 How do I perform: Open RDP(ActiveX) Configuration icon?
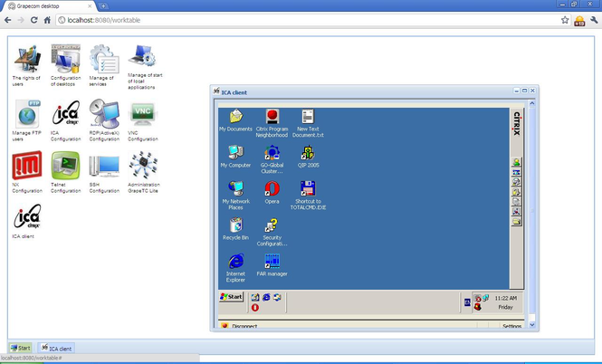click(x=104, y=113)
